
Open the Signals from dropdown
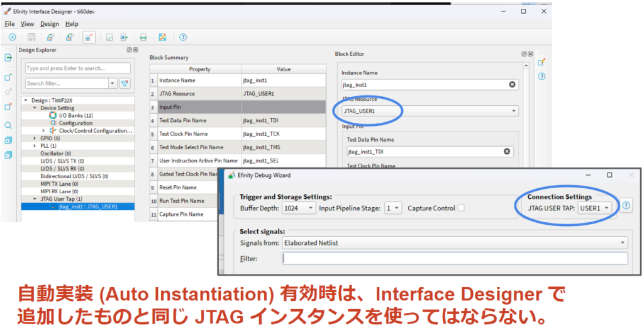455,243
